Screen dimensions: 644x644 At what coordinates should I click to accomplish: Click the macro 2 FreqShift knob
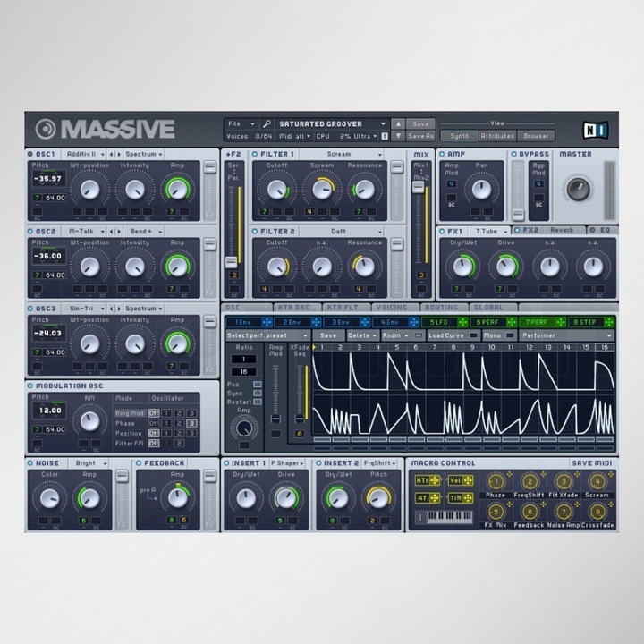tap(529, 482)
